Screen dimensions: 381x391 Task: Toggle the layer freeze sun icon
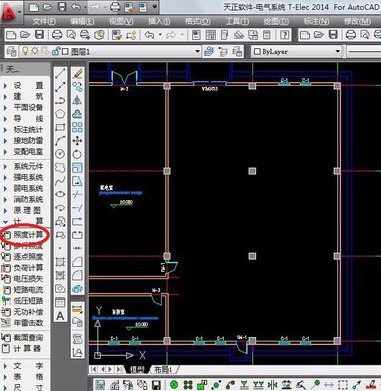point(35,51)
